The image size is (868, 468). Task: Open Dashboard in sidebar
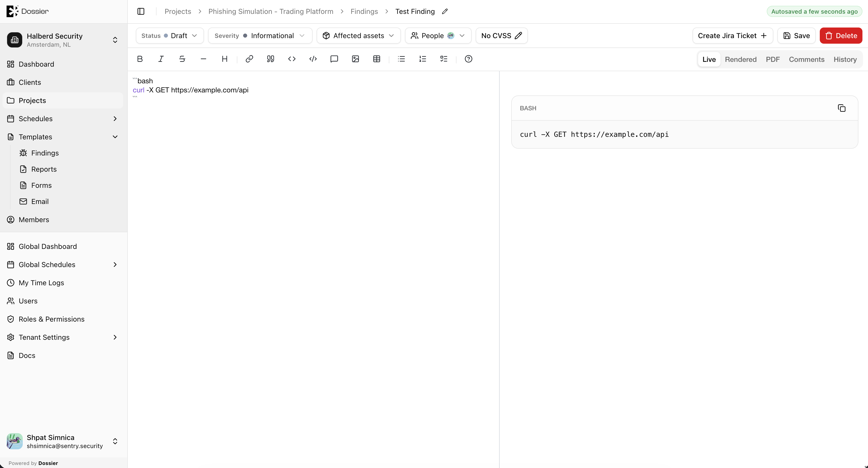pyautogui.click(x=63, y=64)
